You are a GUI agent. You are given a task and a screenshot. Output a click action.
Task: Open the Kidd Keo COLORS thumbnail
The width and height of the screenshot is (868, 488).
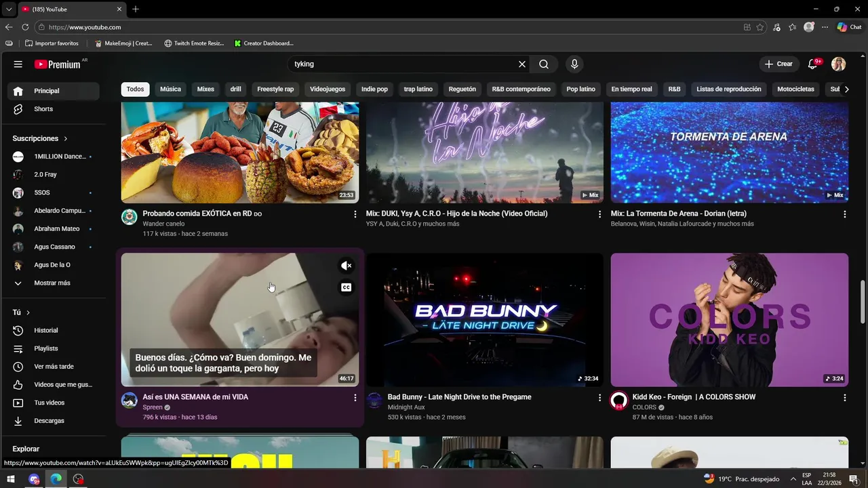point(729,319)
